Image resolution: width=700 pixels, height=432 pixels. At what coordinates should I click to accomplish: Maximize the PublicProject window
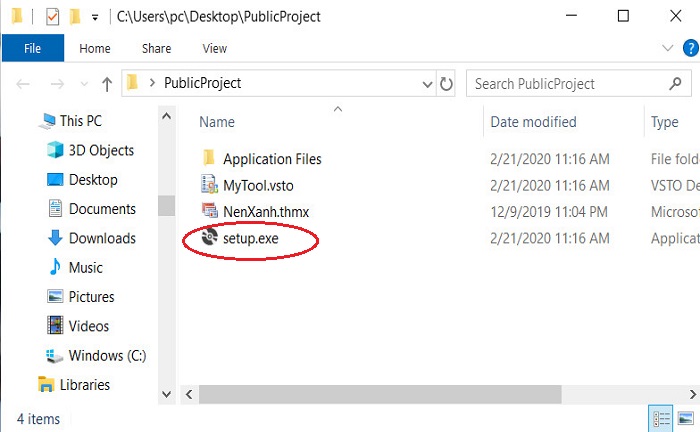623,16
